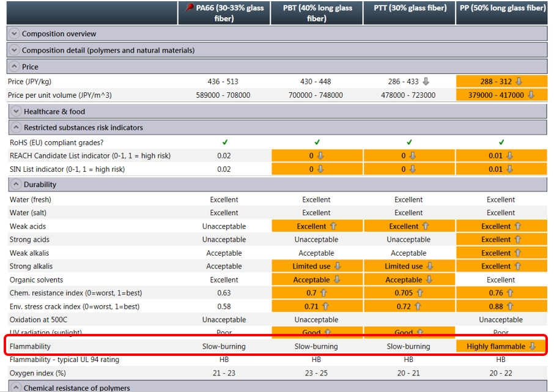Screen dimensions: 554x392
Task: Click the 'Oxygen index (%)' row label
Action: [37, 373]
